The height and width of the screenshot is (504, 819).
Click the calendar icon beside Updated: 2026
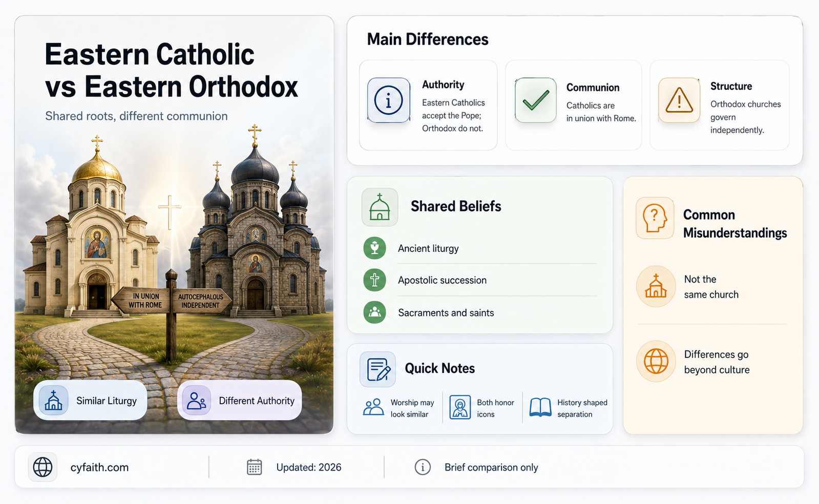pyautogui.click(x=255, y=467)
